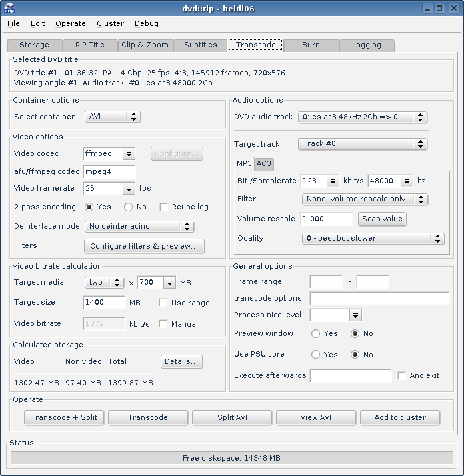
Task: Enable the Use range checkbox
Action: pyautogui.click(x=163, y=303)
